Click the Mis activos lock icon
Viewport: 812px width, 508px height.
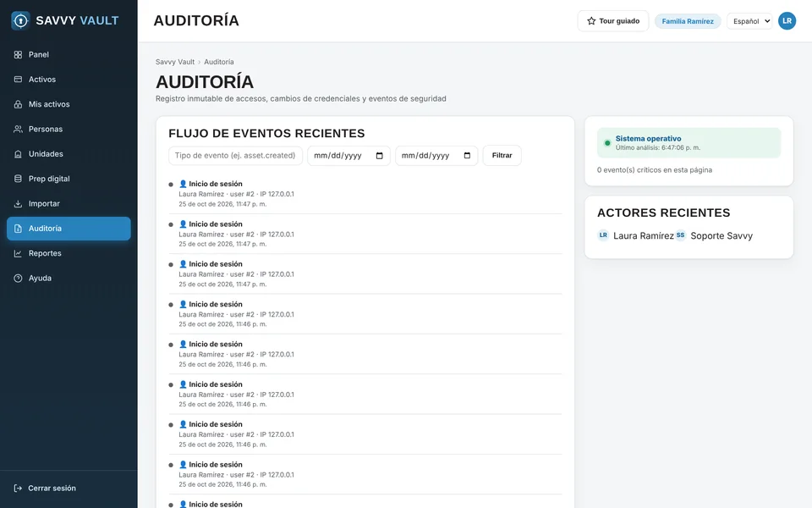(18, 104)
